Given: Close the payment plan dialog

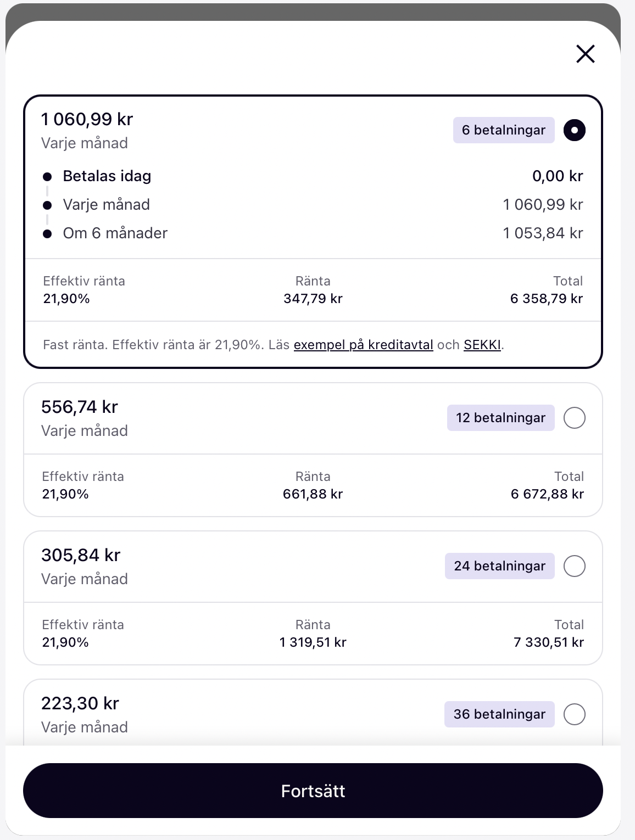Looking at the screenshot, I should point(586,54).
